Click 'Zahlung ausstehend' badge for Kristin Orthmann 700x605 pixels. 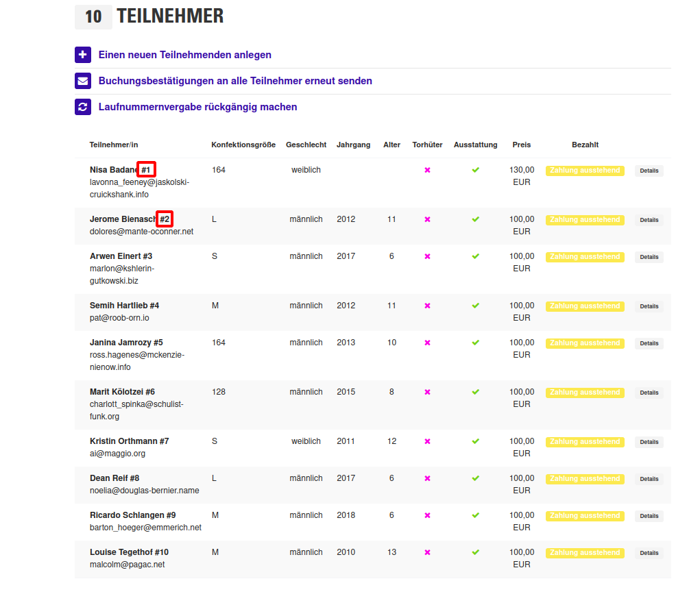click(x=585, y=442)
